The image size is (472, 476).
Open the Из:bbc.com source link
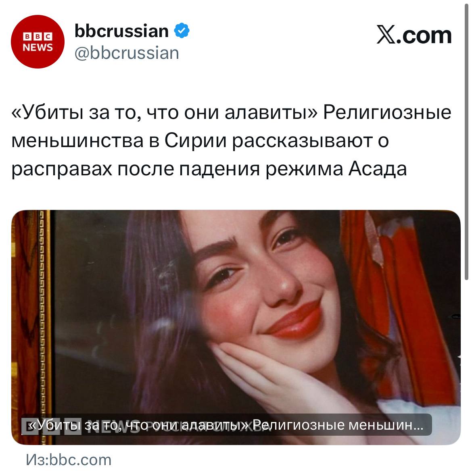(x=69, y=460)
